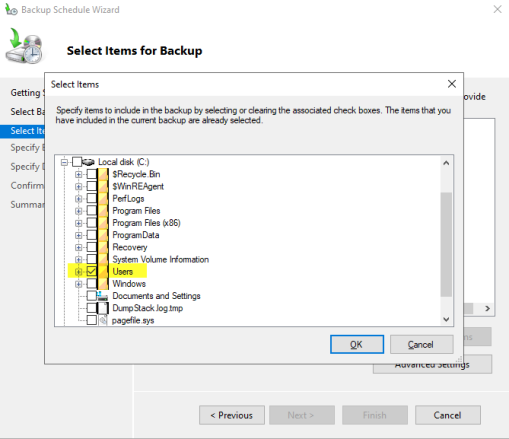Click the Local disk (C:) drive icon

point(88,162)
